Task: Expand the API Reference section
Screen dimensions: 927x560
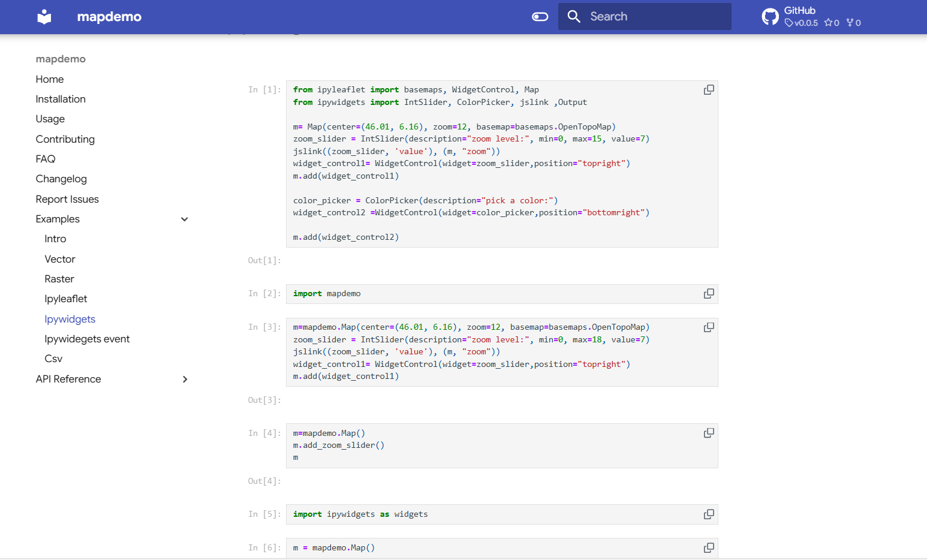Action: (x=185, y=380)
